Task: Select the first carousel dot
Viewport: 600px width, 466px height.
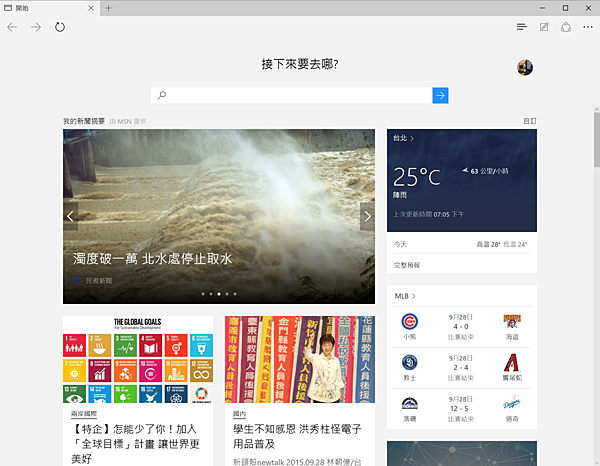Action: [x=203, y=294]
